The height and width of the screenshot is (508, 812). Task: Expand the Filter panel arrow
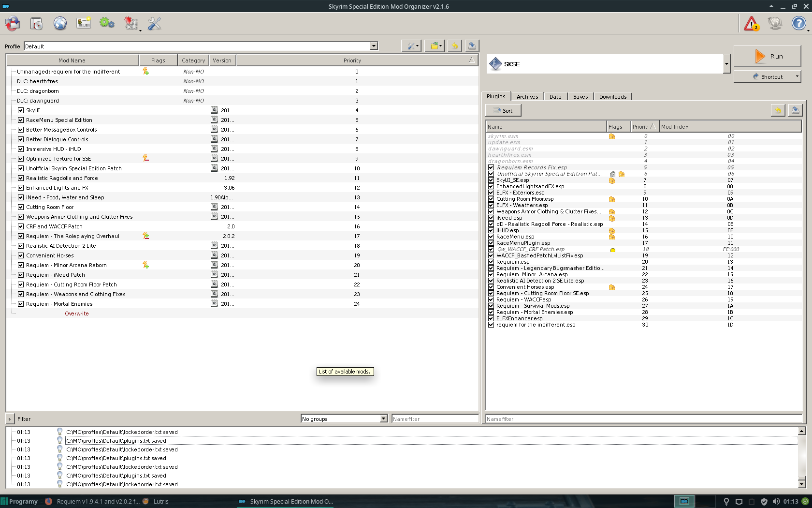pyautogui.click(x=10, y=419)
